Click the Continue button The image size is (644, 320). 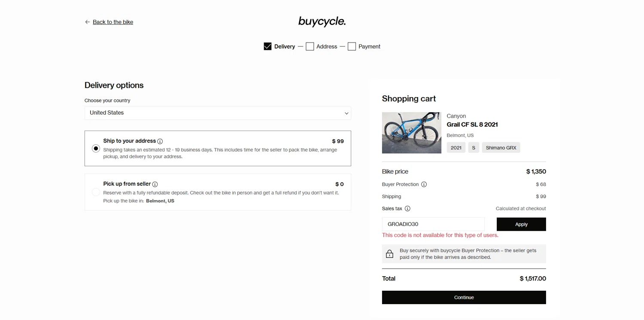[x=464, y=297]
